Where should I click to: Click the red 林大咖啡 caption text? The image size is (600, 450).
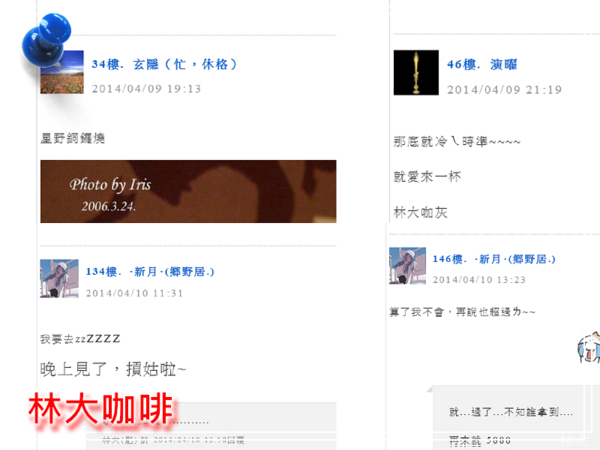point(101,409)
